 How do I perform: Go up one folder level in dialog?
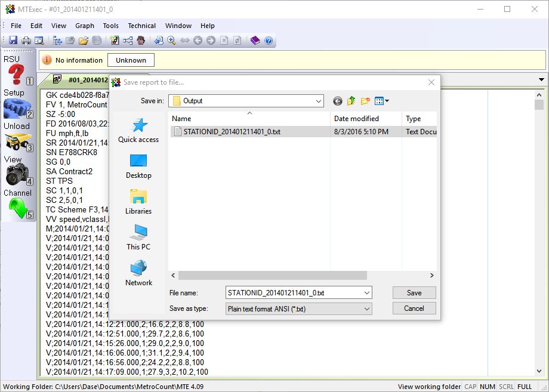pos(351,101)
